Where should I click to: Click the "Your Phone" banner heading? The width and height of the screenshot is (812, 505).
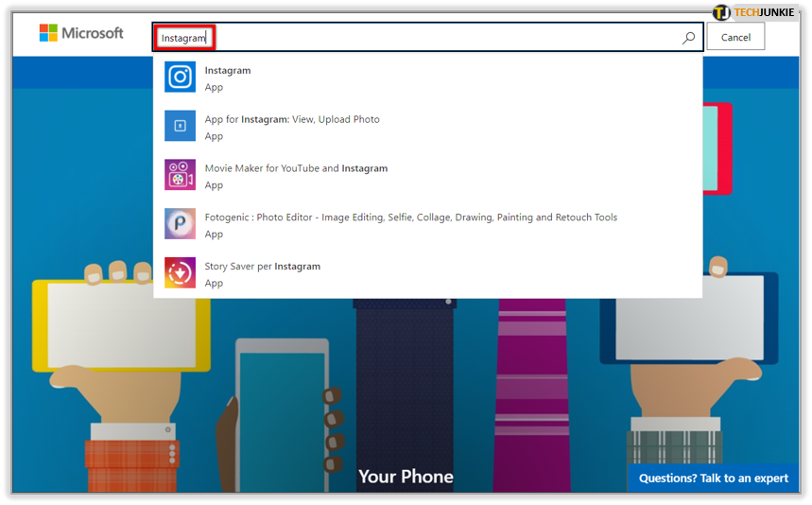(x=406, y=476)
